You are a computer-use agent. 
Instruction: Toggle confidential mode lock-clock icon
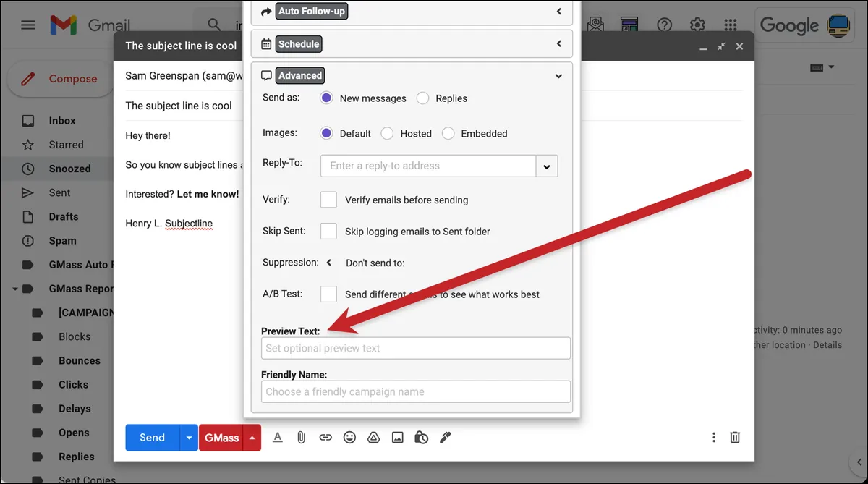pyautogui.click(x=421, y=437)
